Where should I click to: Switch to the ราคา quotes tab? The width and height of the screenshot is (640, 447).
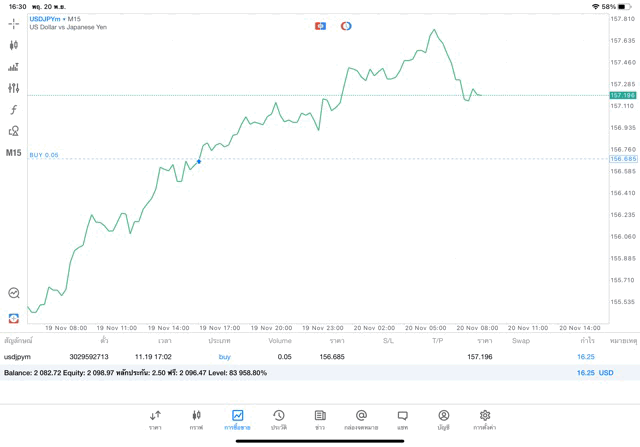[x=155, y=419]
